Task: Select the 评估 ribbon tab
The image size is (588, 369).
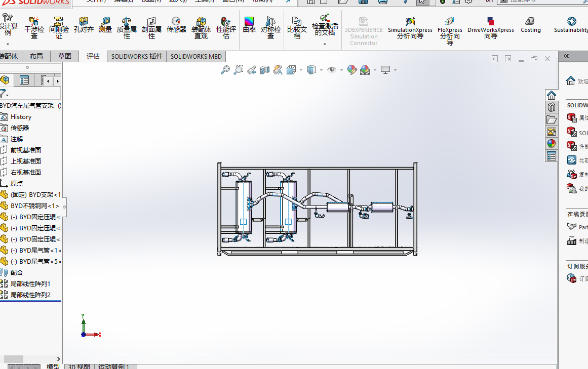Action: [x=93, y=56]
